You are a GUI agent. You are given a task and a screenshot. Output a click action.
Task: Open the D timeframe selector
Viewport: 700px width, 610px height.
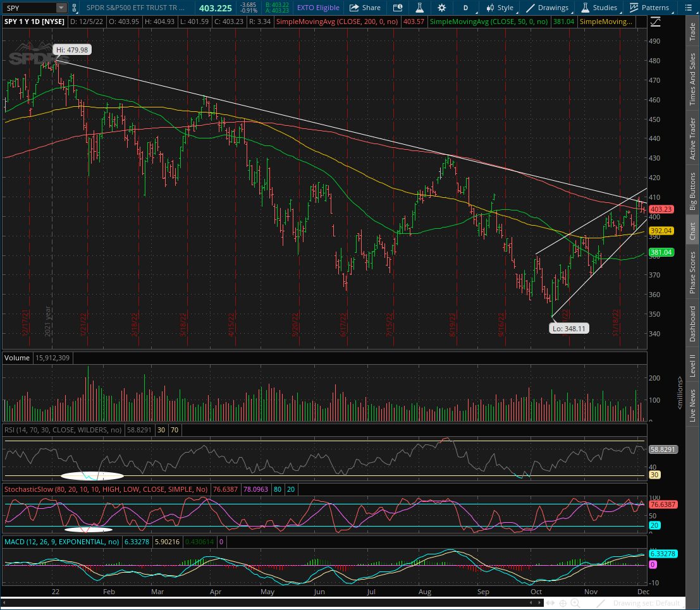pos(465,8)
